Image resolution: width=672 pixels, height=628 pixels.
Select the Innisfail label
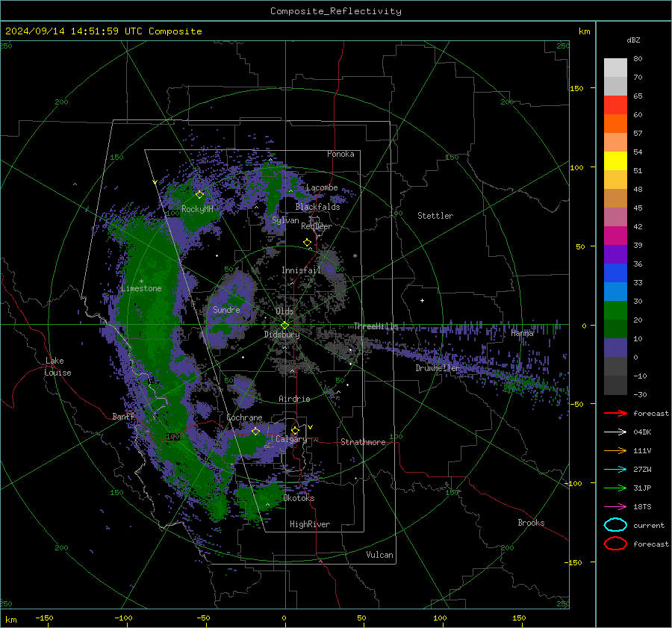pyautogui.click(x=301, y=270)
